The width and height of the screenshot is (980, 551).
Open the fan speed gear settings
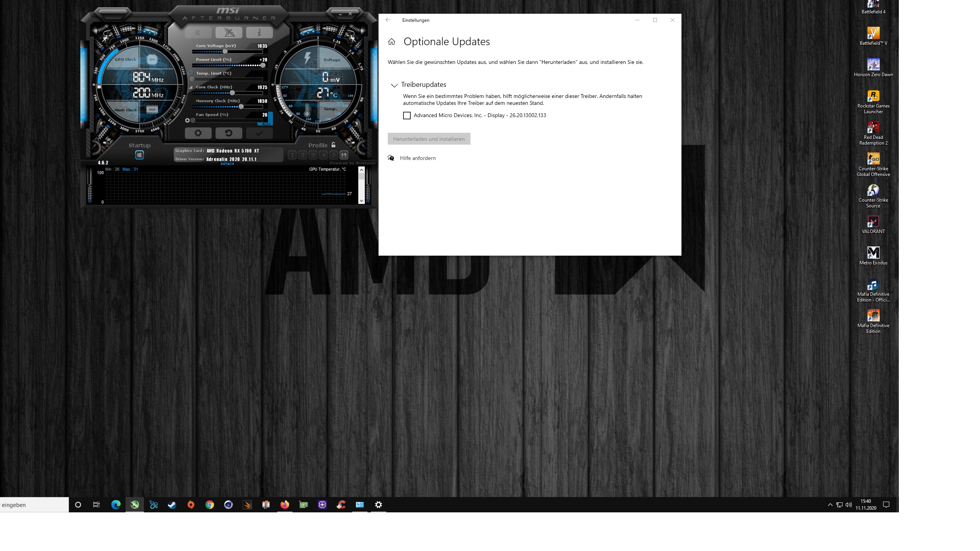coord(187,121)
